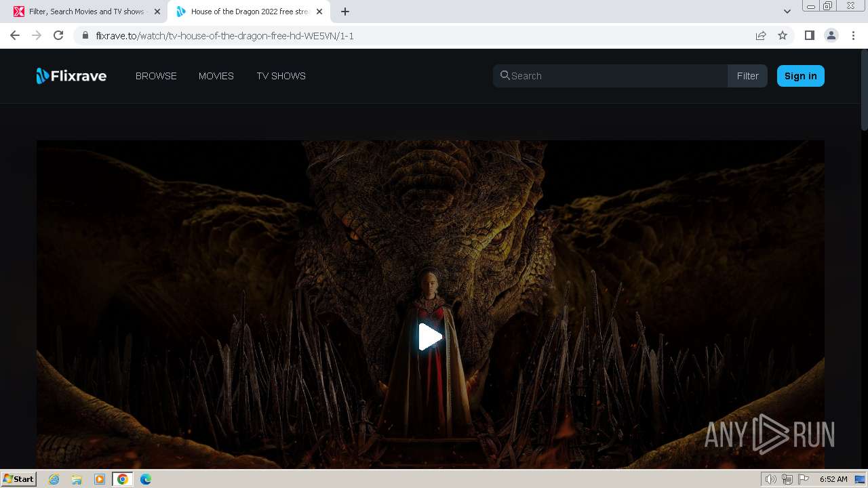Screen dimensions: 868x488
Task: Open a new browser tab
Action: pyautogui.click(x=344, y=12)
